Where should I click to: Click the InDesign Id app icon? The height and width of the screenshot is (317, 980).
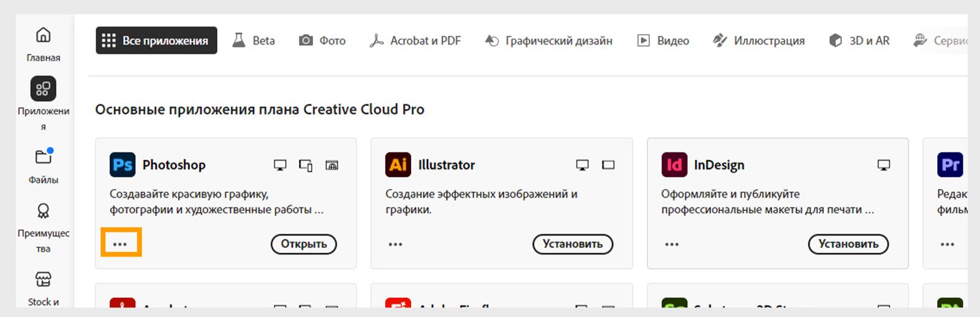click(x=674, y=165)
